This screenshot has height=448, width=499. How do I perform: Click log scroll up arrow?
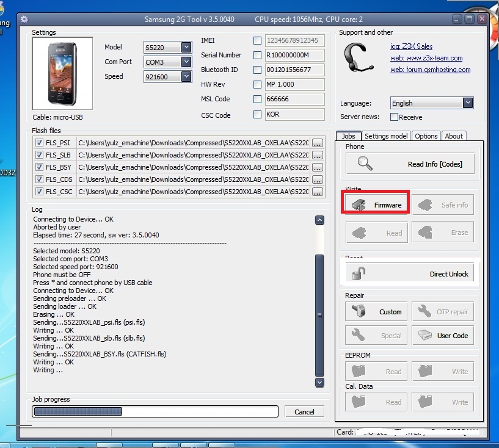319,220
